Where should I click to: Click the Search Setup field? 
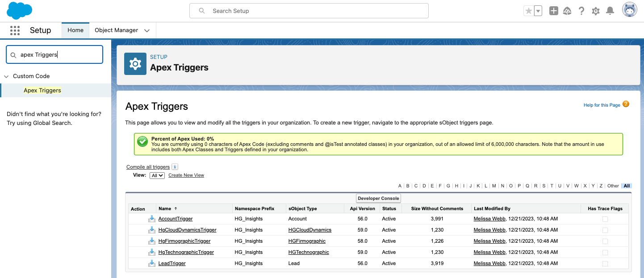(309, 11)
